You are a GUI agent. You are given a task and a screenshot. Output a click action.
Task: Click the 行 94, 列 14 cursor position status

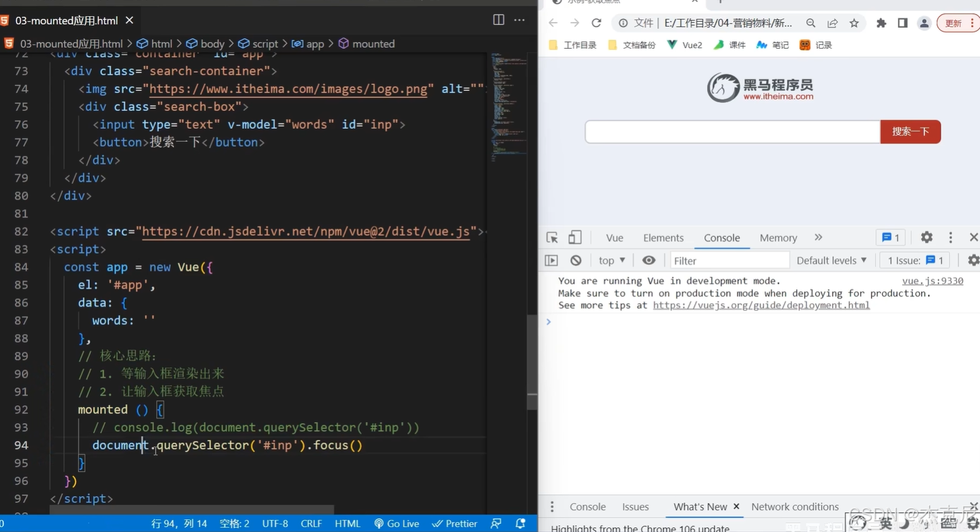pos(179,523)
